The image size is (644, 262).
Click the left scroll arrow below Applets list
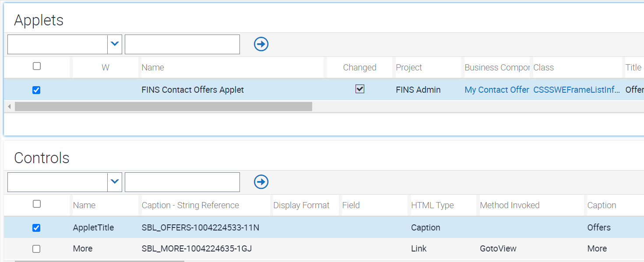(x=9, y=106)
